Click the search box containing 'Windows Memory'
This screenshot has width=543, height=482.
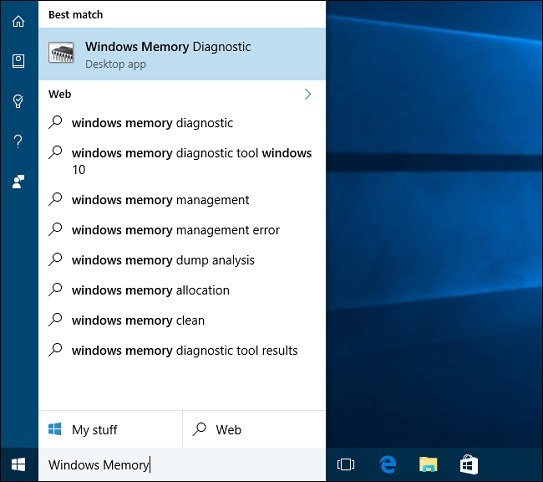[x=182, y=464]
